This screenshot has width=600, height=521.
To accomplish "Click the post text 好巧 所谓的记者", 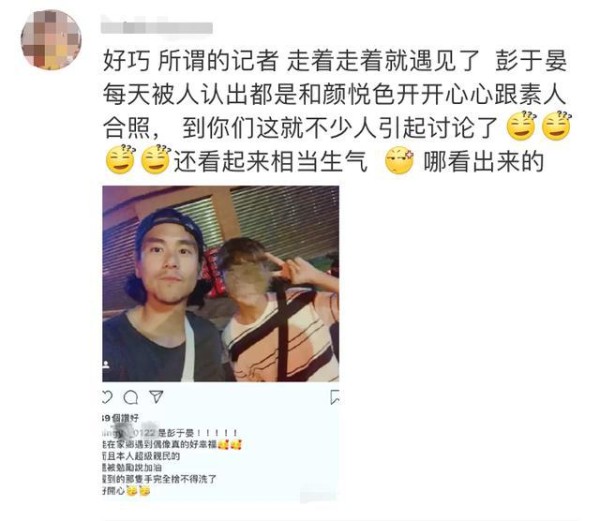I will 191,61.
